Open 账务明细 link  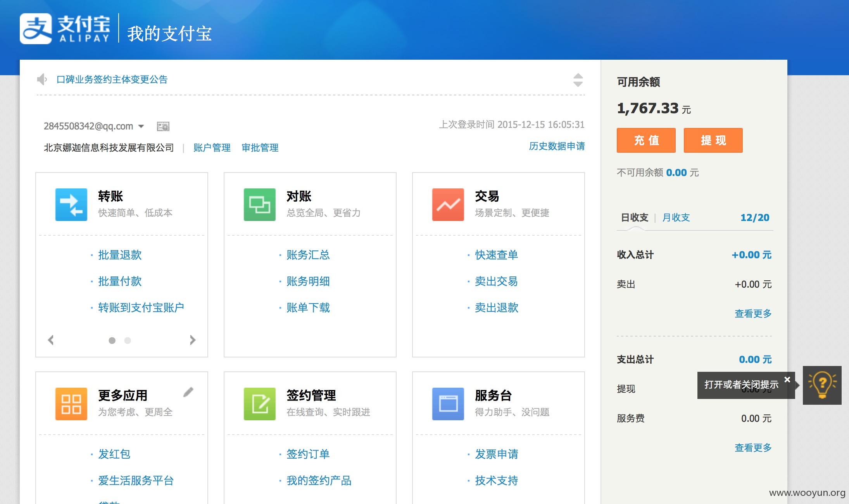click(x=308, y=281)
